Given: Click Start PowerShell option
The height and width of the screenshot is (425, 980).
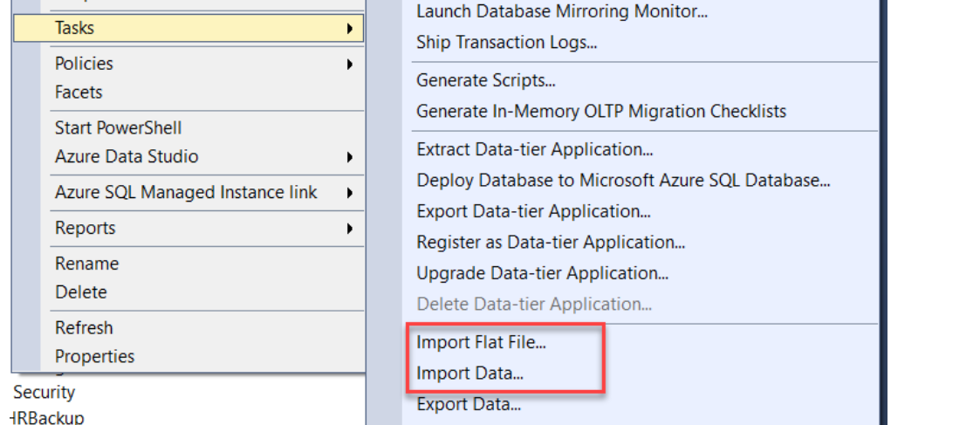Looking at the screenshot, I should click(118, 128).
